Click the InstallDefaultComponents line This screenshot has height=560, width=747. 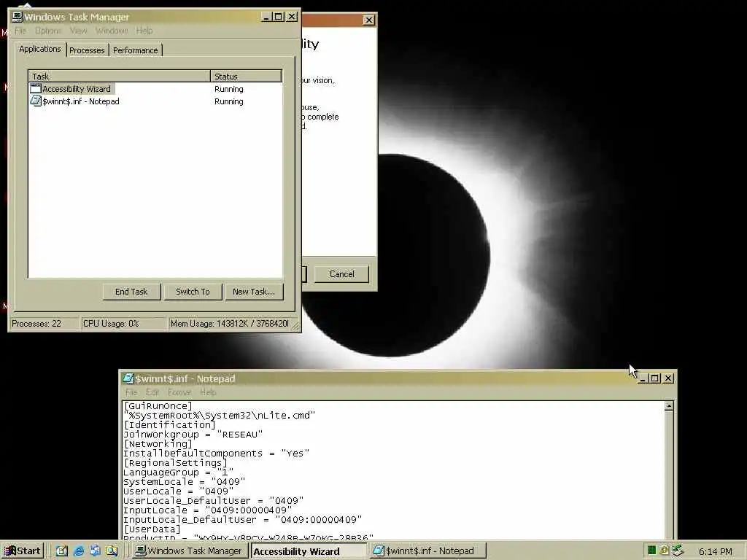pos(216,454)
